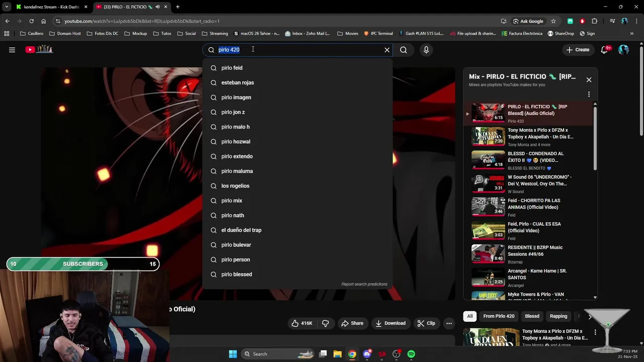The image size is (644, 362).
Task: Submit search with the magnifier button
Action: pyautogui.click(x=404, y=50)
